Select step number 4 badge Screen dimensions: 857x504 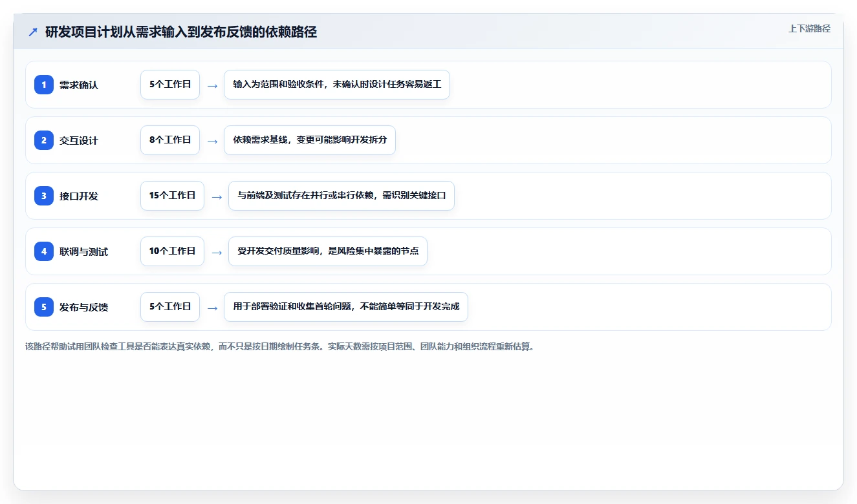click(44, 251)
